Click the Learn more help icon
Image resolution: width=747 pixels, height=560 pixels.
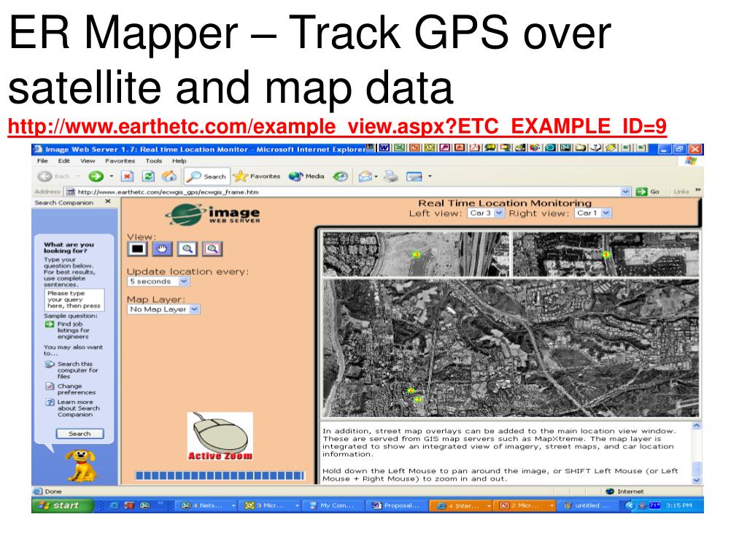(50, 402)
